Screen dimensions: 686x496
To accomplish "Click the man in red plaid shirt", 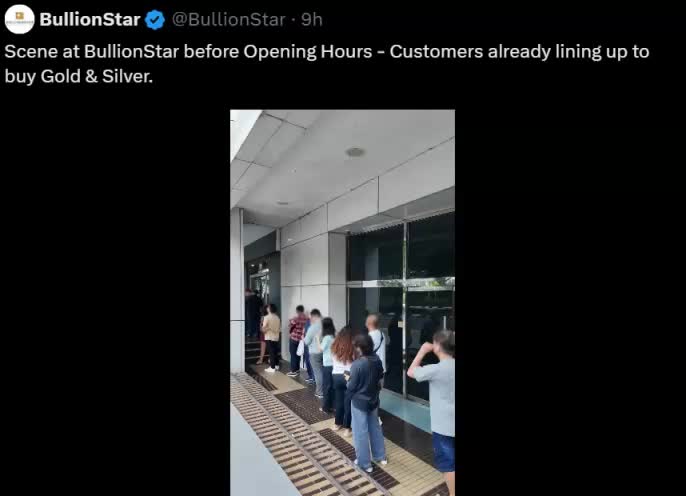I will coord(298,340).
